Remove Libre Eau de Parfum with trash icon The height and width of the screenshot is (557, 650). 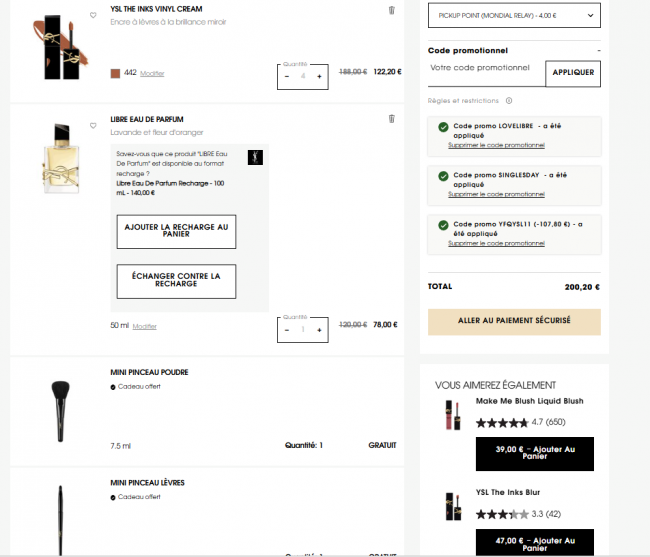(x=391, y=118)
